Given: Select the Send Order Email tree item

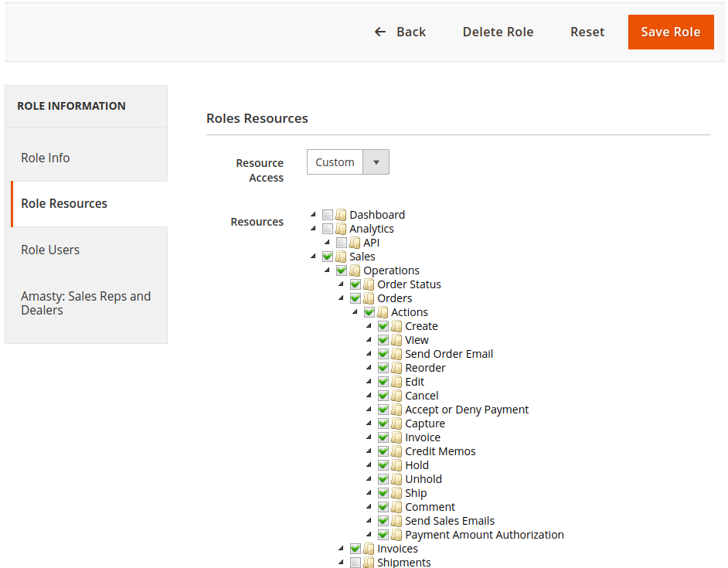Looking at the screenshot, I should [449, 354].
